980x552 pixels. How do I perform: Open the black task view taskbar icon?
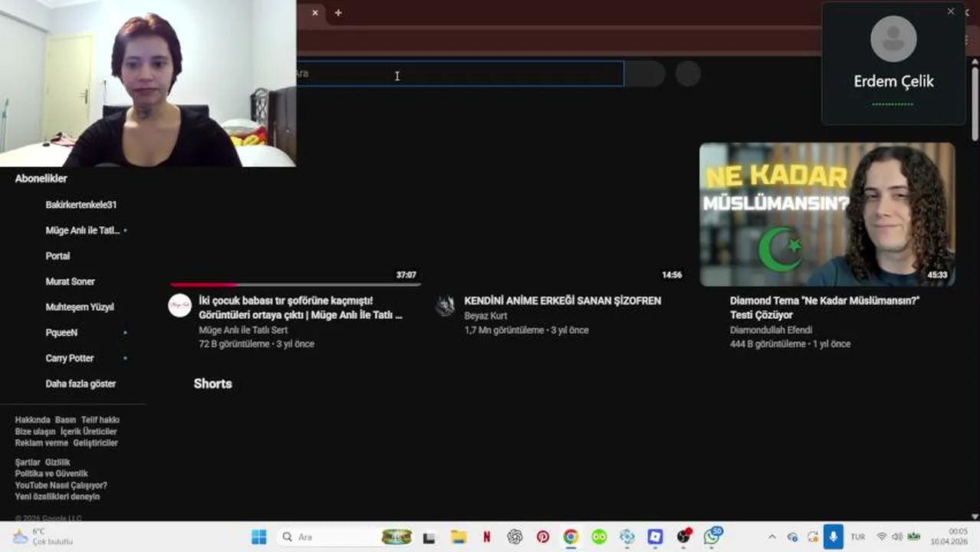(429, 537)
